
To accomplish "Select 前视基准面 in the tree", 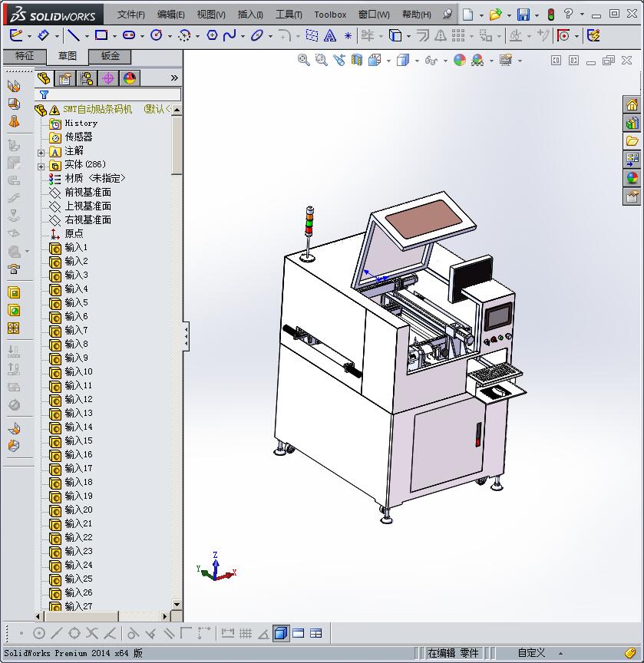I will coord(88,193).
